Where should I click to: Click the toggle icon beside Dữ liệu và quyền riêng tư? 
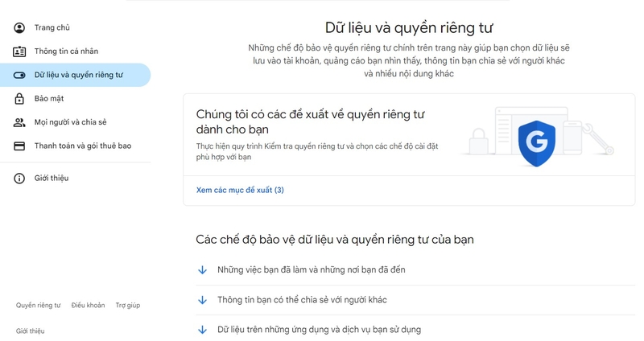click(x=19, y=75)
